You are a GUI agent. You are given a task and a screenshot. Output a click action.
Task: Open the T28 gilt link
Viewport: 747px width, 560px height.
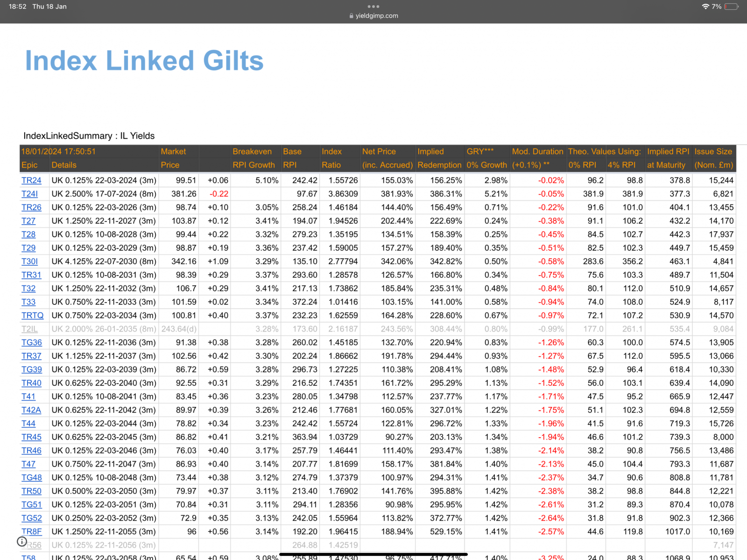point(28,234)
